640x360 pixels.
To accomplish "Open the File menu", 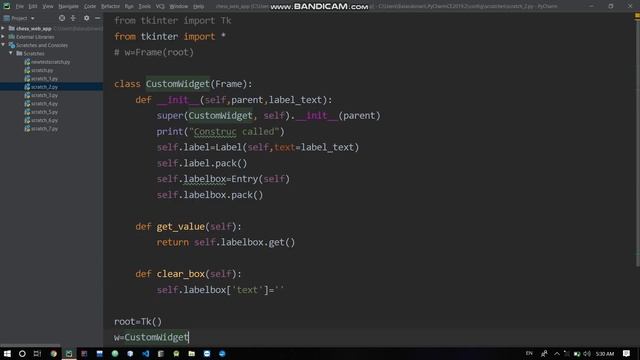I will pos(19,7).
